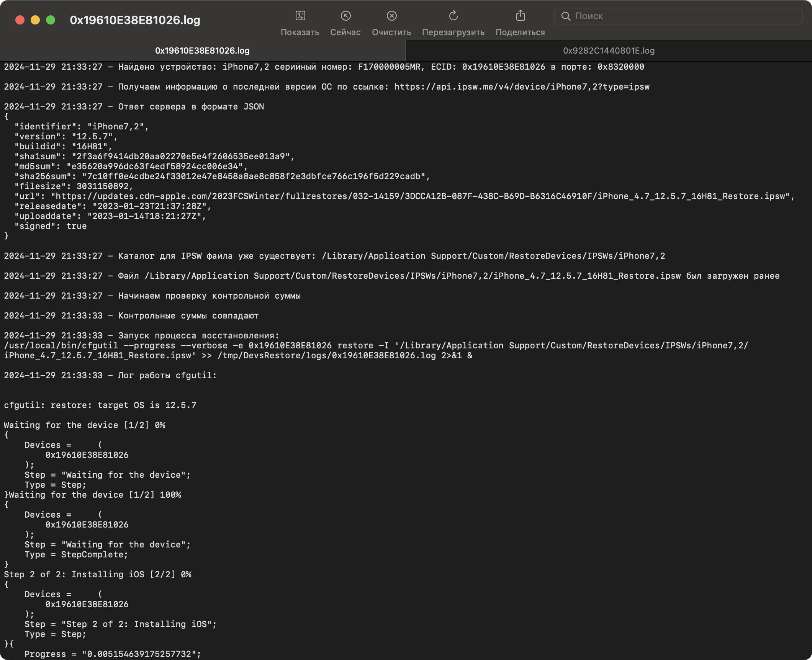
Task: Click "Waiting for the device [1/2] 0%"
Action: pos(85,425)
